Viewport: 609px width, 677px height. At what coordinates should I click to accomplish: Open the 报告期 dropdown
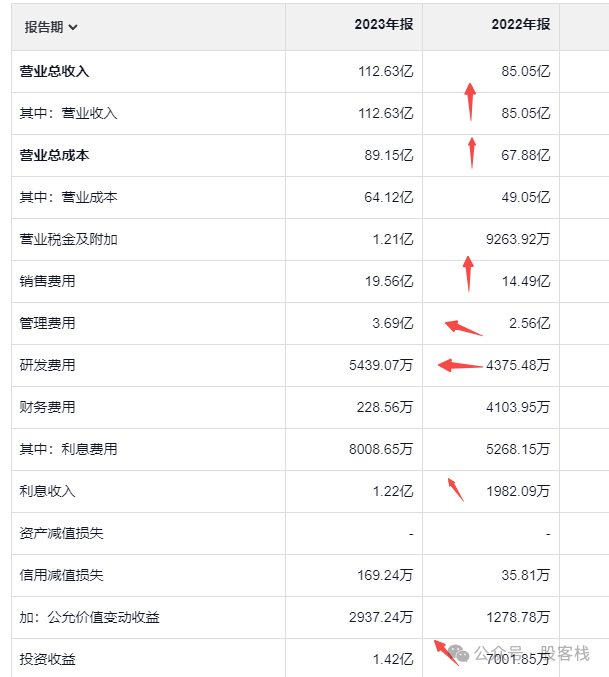[51, 27]
